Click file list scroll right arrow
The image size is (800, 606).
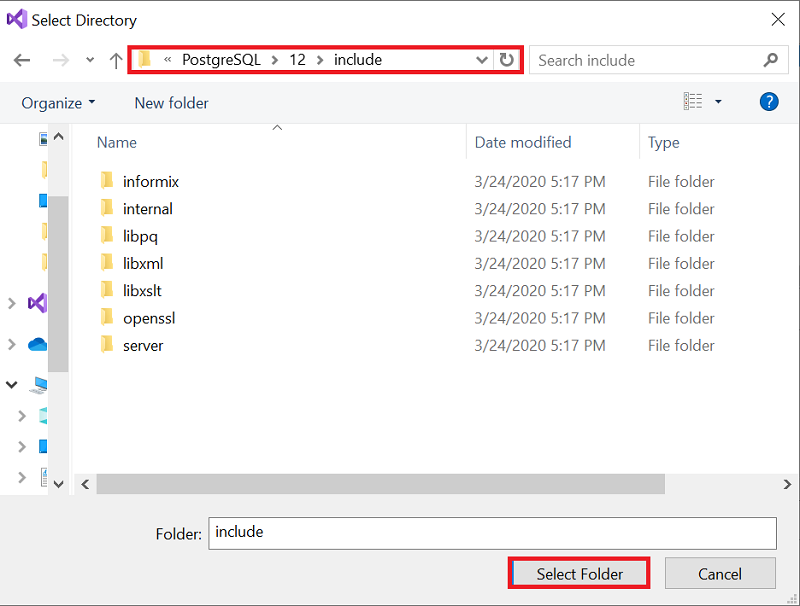[x=787, y=484]
